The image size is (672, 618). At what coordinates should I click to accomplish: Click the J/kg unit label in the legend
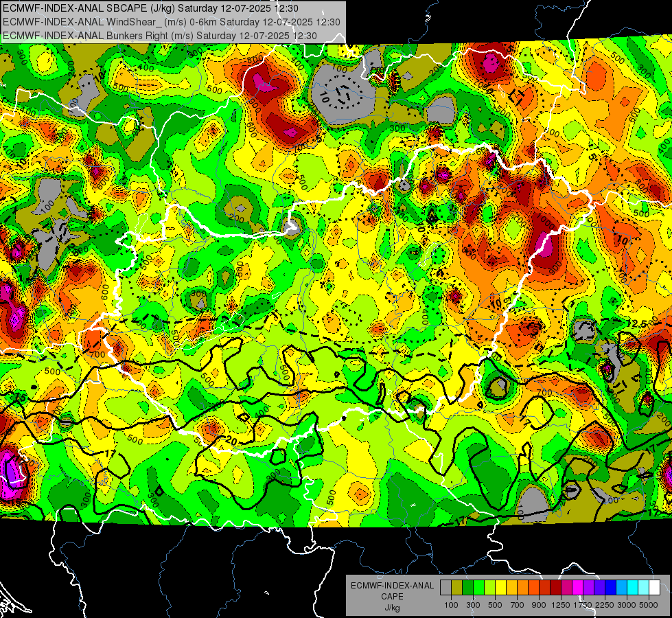[x=392, y=608]
